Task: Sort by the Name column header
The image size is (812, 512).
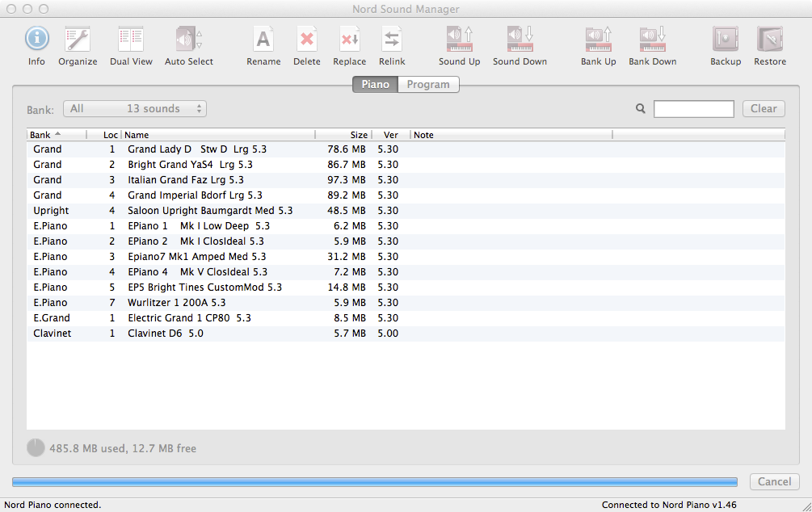Action: 218,135
